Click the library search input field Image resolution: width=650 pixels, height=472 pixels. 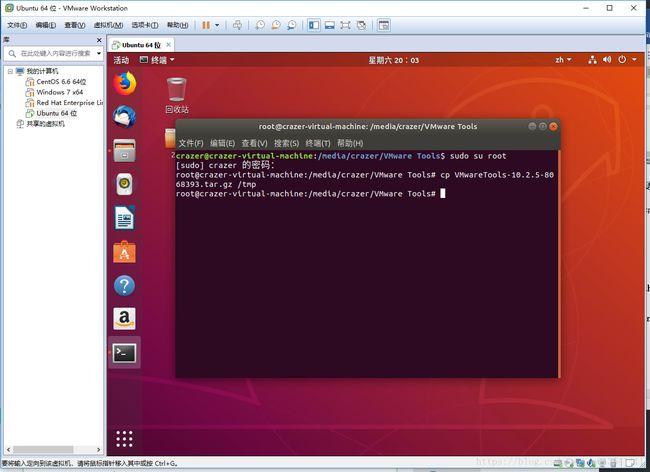(55, 53)
